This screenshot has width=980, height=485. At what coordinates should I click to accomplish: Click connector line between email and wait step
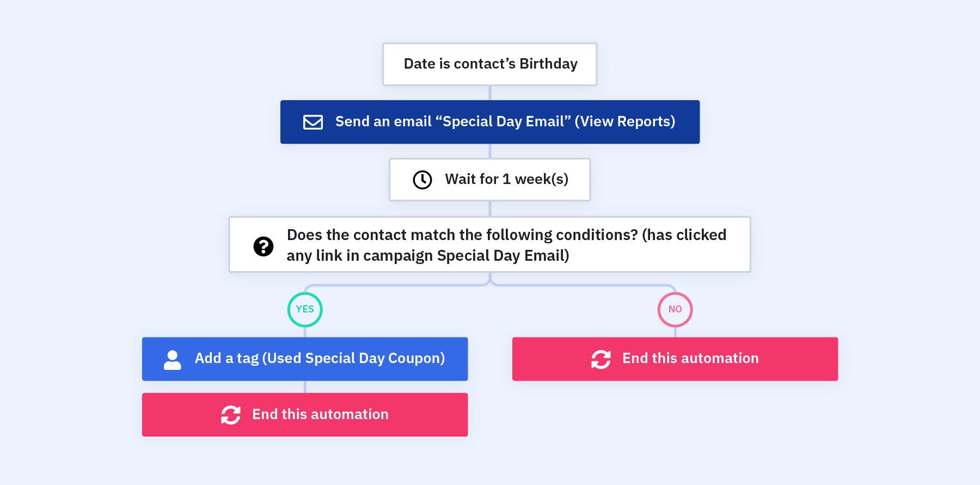[x=490, y=151]
